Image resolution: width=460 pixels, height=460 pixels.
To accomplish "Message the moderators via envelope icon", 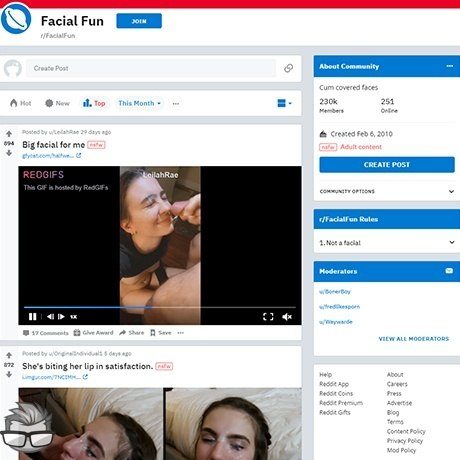I will (449, 271).
